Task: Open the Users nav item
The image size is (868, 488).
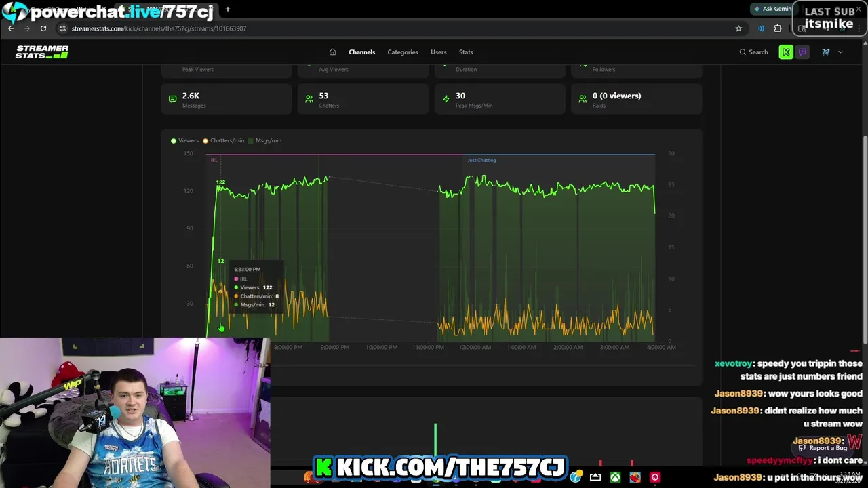Action: point(439,52)
